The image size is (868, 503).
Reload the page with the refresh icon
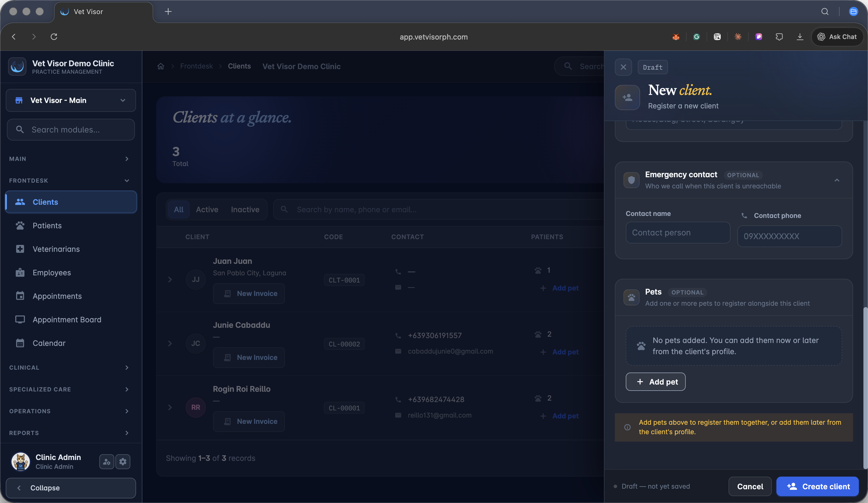pos(54,36)
